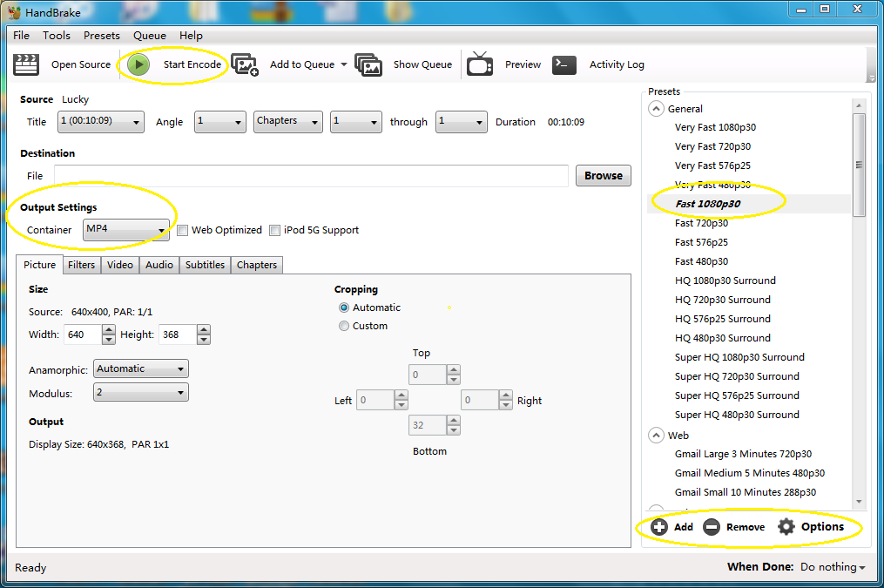Image resolution: width=884 pixels, height=588 pixels.
Task: Click the Start Encode label
Action: point(192,64)
